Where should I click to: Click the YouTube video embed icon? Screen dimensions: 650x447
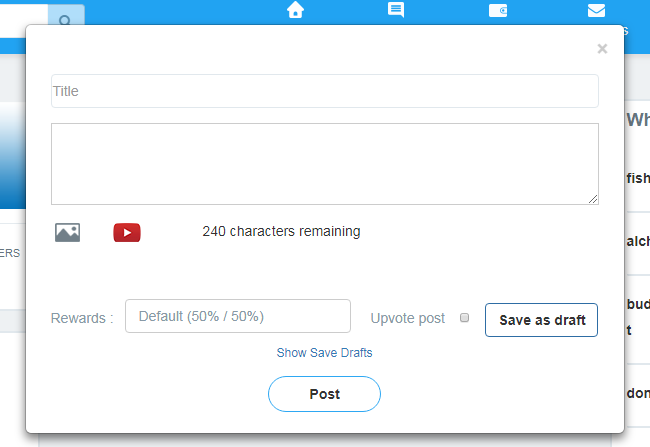click(127, 232)
